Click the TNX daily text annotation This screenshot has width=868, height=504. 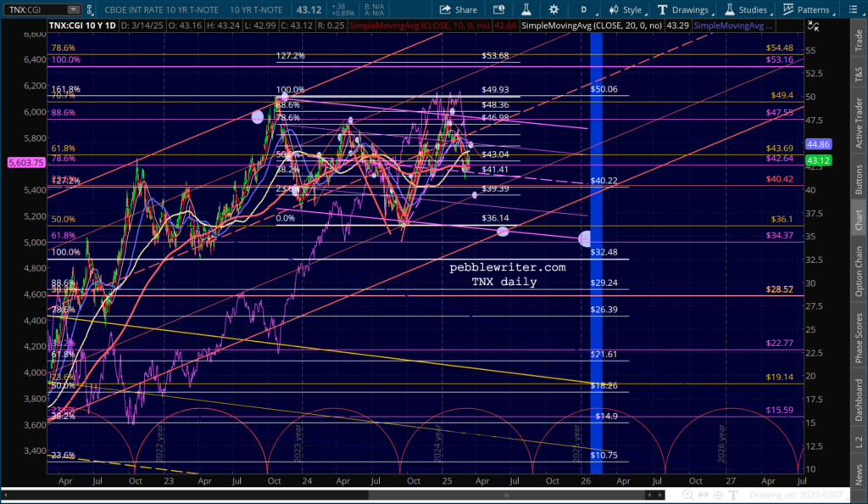[x=504, y=282]
